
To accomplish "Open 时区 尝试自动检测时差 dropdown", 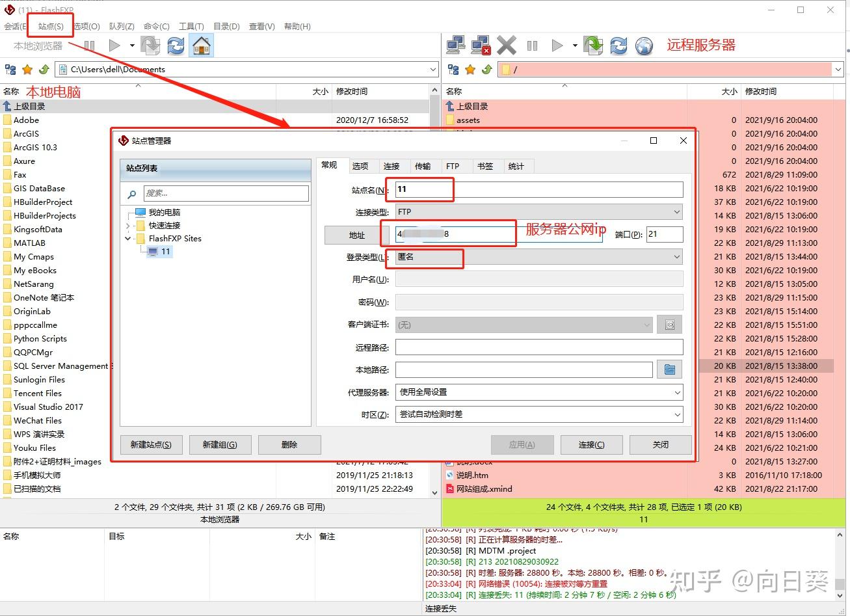I will point(539,414).
